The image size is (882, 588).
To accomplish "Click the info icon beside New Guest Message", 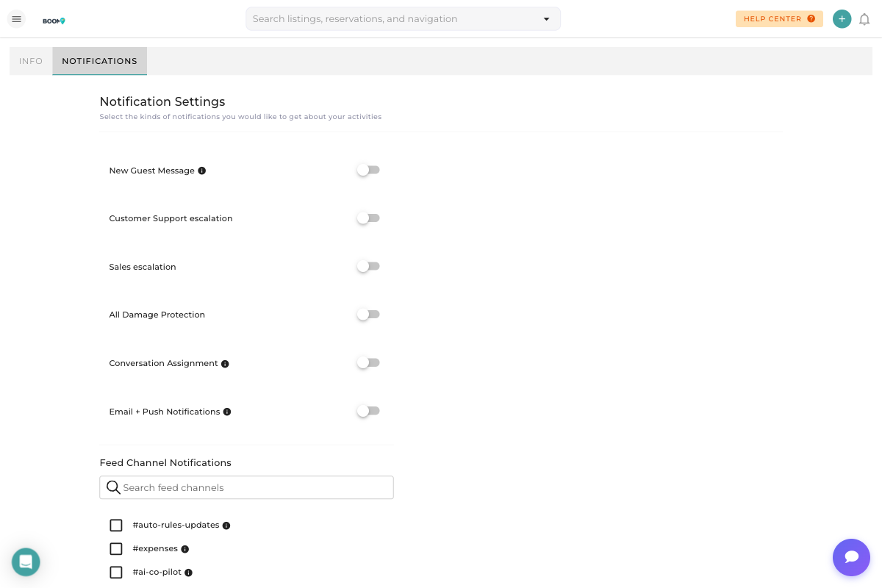I will (201, 171).
